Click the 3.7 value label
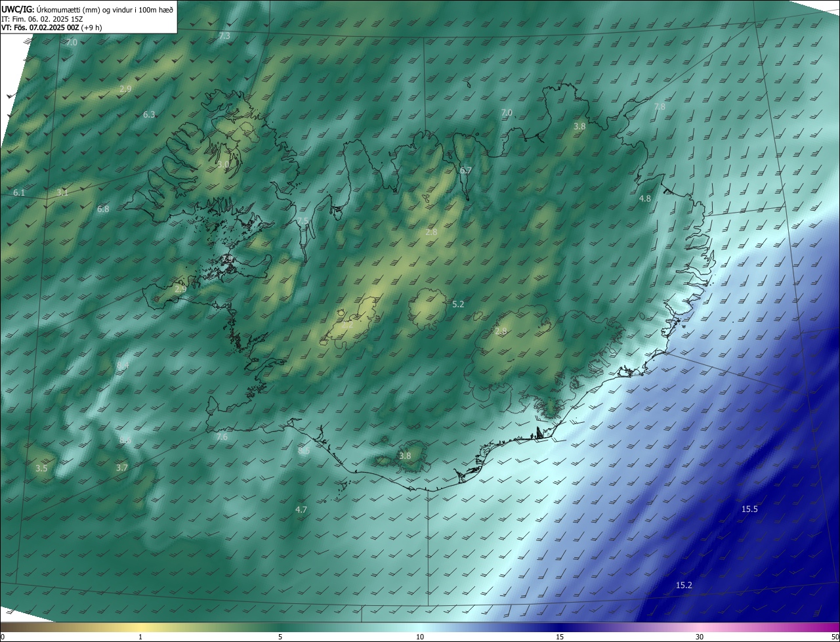 click(121, 467)
